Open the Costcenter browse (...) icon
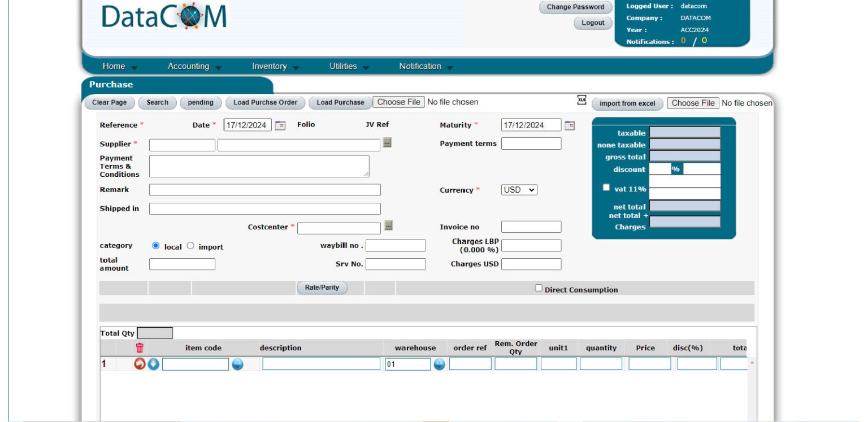 coord(388,226)
